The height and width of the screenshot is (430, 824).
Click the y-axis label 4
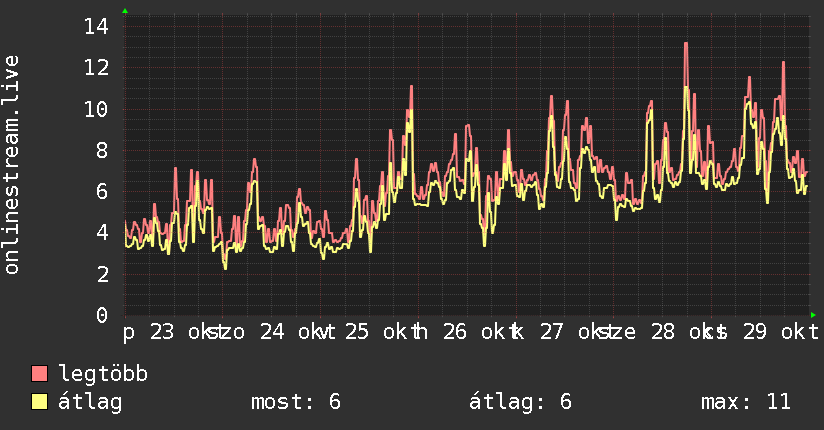[x=103, y=232]
